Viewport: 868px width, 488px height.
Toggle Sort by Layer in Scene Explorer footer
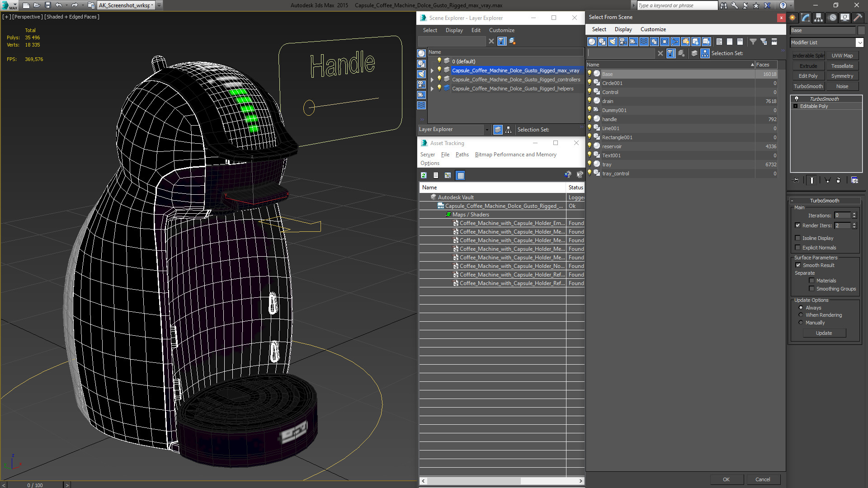(x=498, y=130)
